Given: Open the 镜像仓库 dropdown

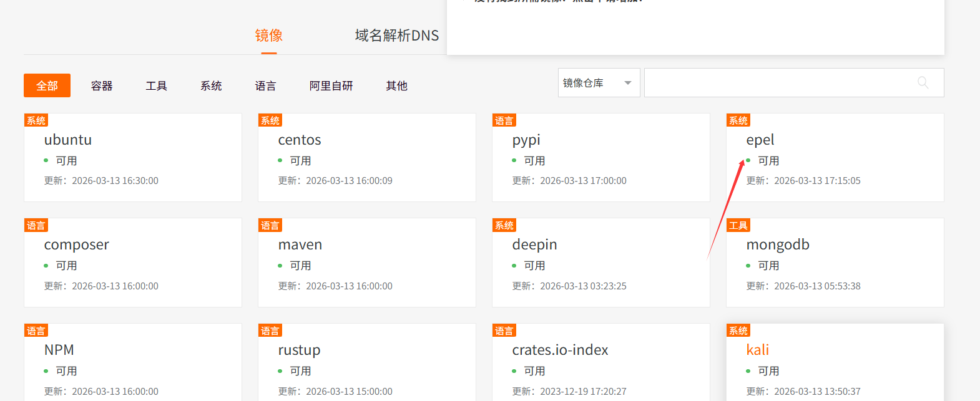Looking at the screenshot, I should (599, 82).
